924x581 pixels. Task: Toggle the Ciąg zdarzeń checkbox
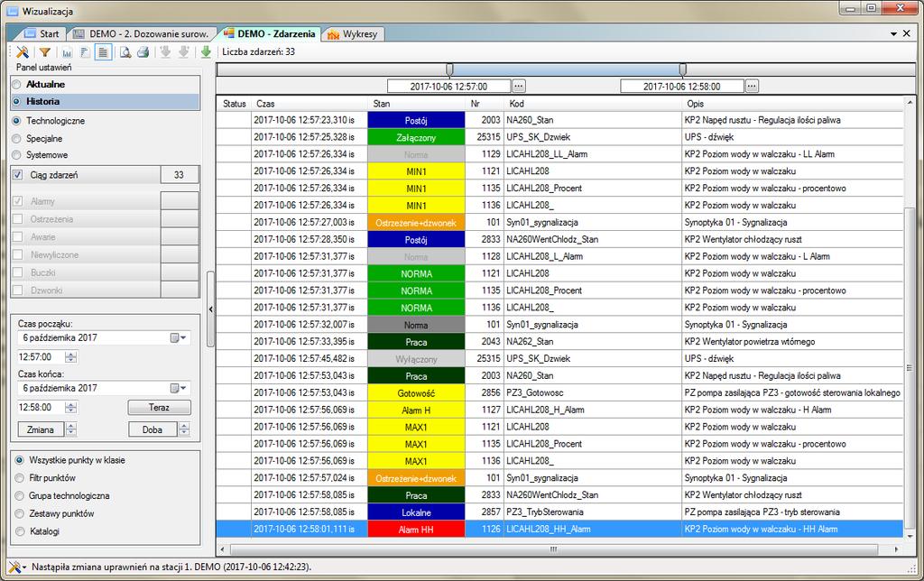[18, 175]
